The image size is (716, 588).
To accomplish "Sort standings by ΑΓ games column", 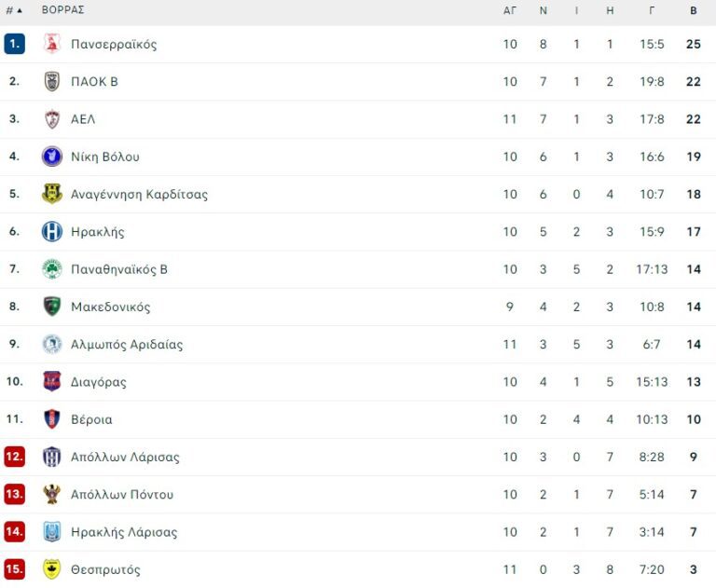I will [510, 10].
